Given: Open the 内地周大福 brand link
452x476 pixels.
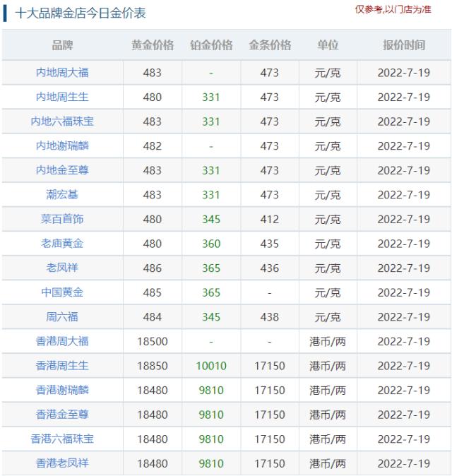Looking at the screenshot, I should pos(62,73).
